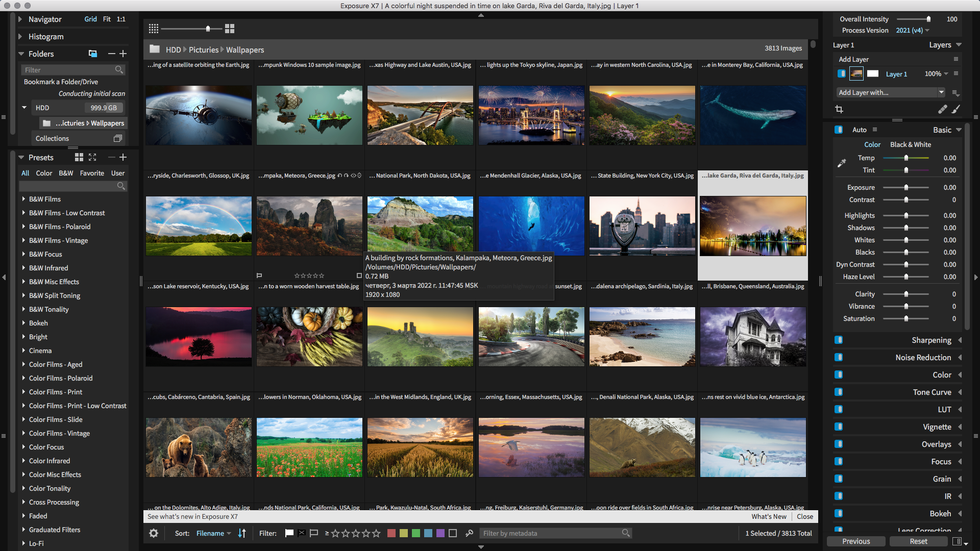Filter by rejected flag icon

302,533
